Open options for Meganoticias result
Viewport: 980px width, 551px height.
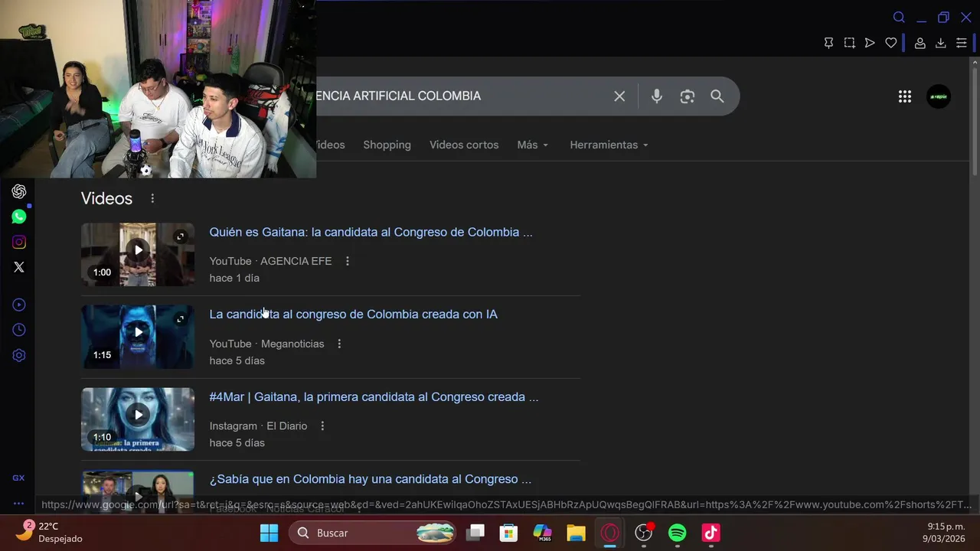pos(339,344)
